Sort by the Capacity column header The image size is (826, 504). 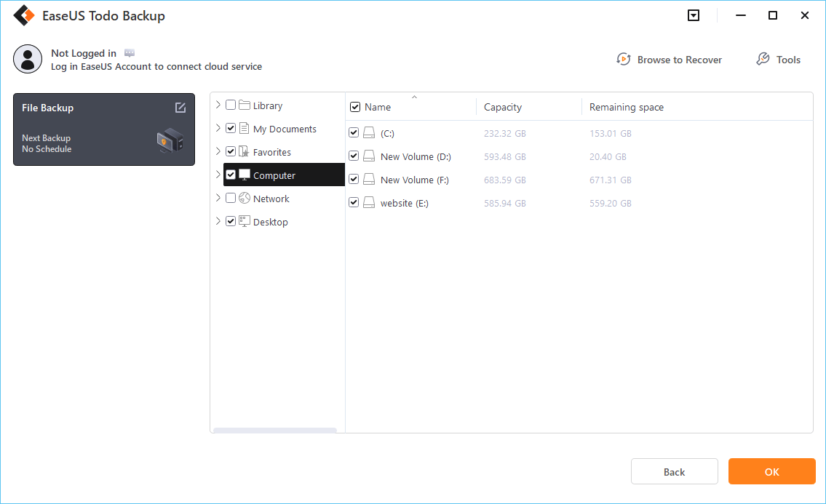pyautogui.click(x=503, y=107)
